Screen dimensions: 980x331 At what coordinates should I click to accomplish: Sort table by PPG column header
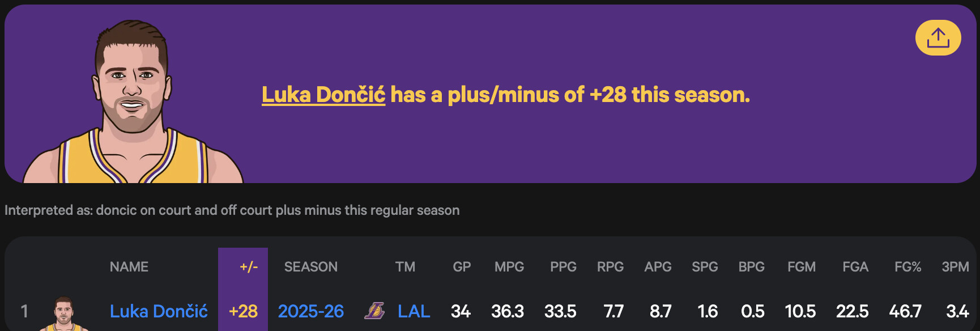coord(563,267)
